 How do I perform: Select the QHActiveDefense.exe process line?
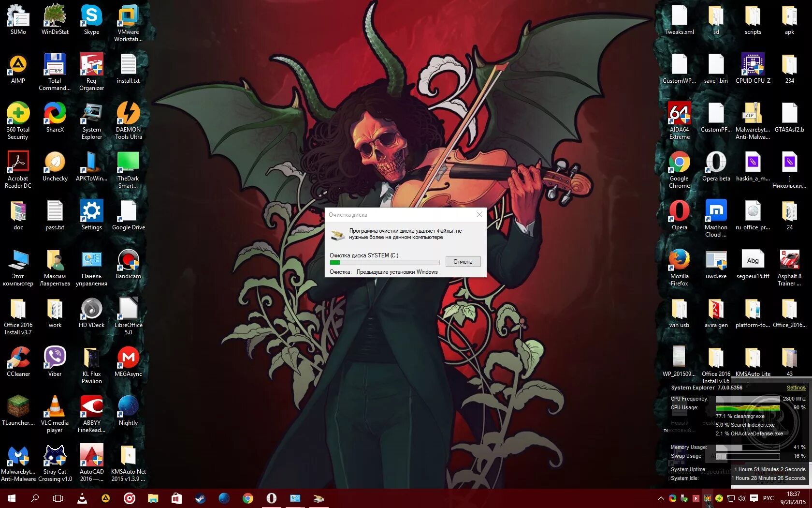point(749,433)
